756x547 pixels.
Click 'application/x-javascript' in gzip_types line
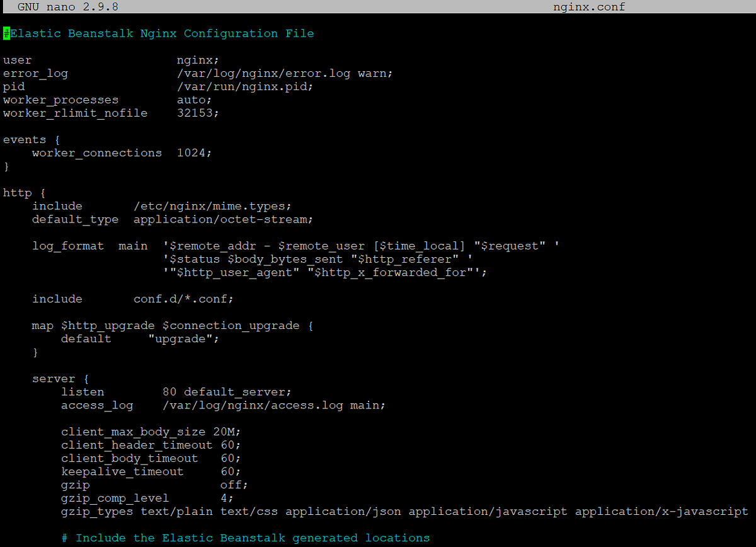click(661, 511)
